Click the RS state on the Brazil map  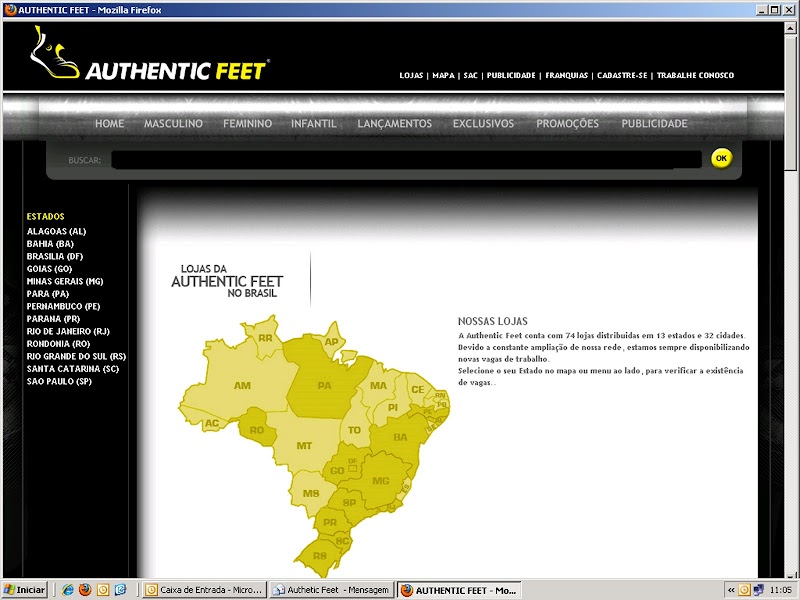(x=320, y=556)
